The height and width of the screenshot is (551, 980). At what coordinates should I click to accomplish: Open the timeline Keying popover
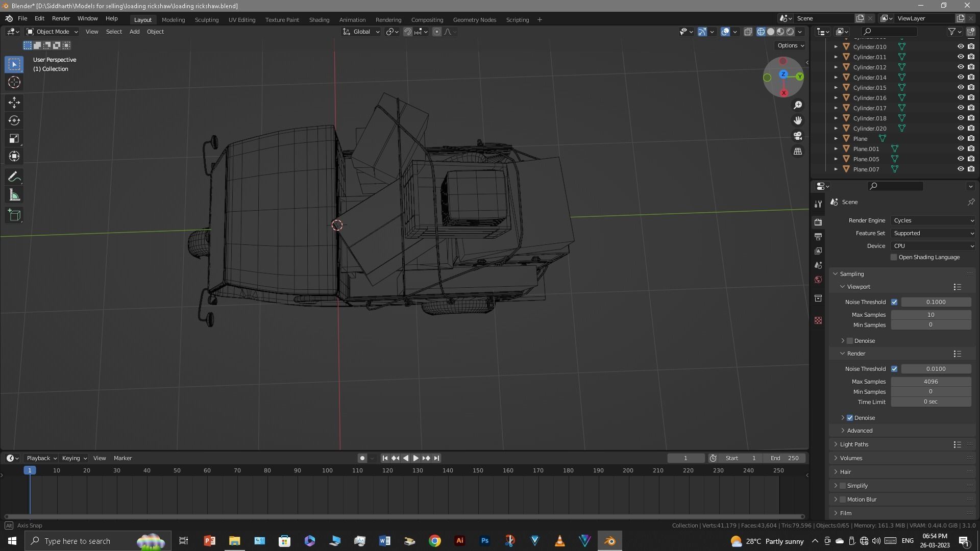tap(74, 458)
